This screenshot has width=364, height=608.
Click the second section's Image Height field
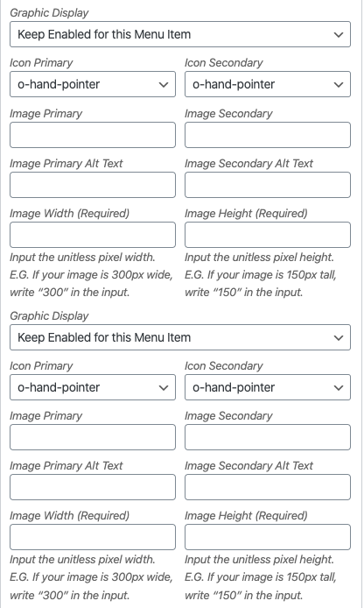pyautogui.click(x=268, y=537)
